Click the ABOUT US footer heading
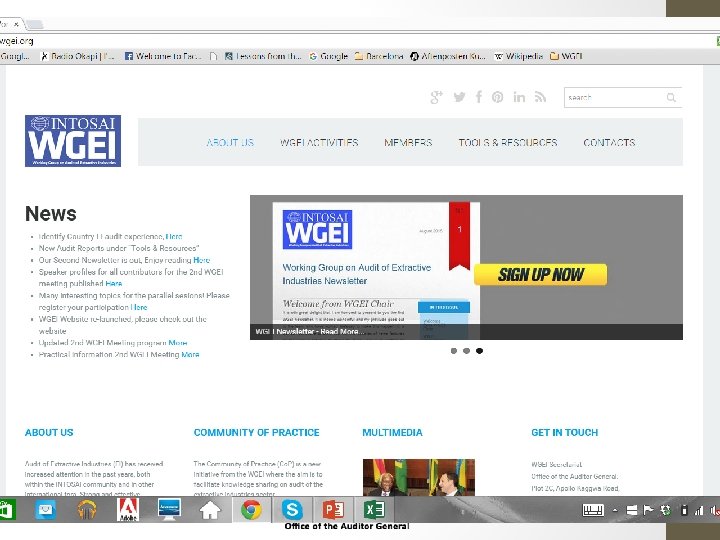Viewport: 720px width, 540px height. tap(49, 433)
